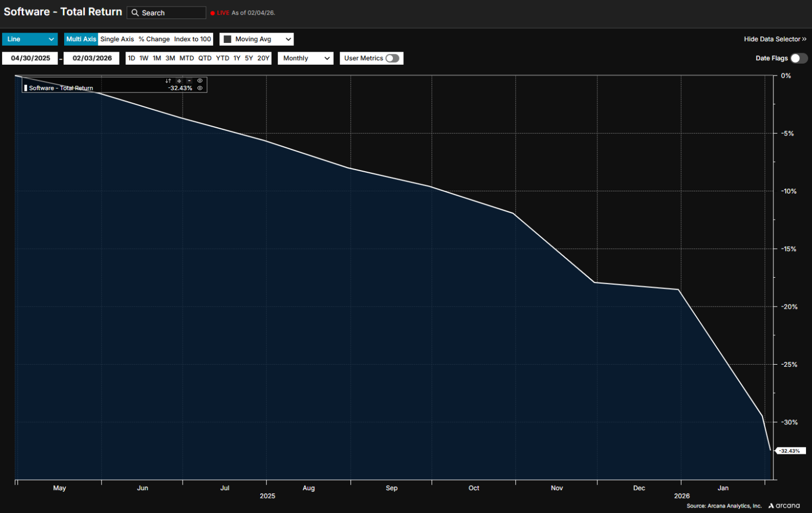The width and height of the screenshot is (812, 513).
Task: Click the start date field 04/30/2025
Action: [x=30, y=58]
